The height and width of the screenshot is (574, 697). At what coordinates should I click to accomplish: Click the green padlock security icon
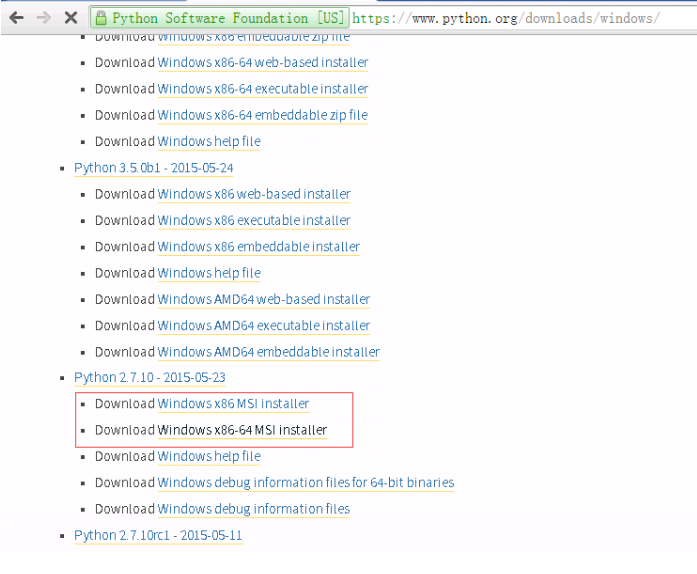tap(101, 18)
